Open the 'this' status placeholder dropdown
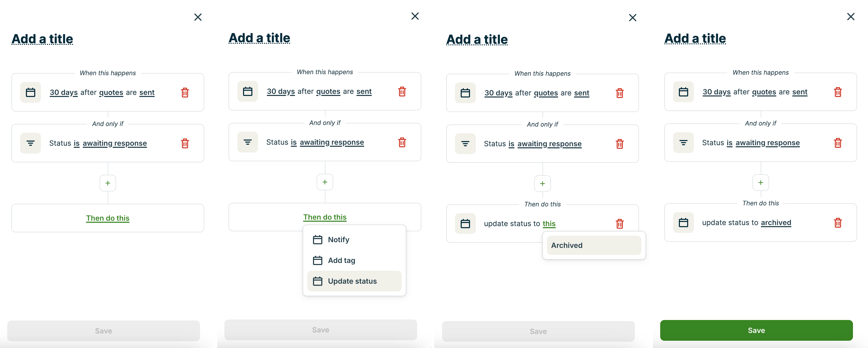This screenshot has height=348, width=868. (x=549, y=224)
